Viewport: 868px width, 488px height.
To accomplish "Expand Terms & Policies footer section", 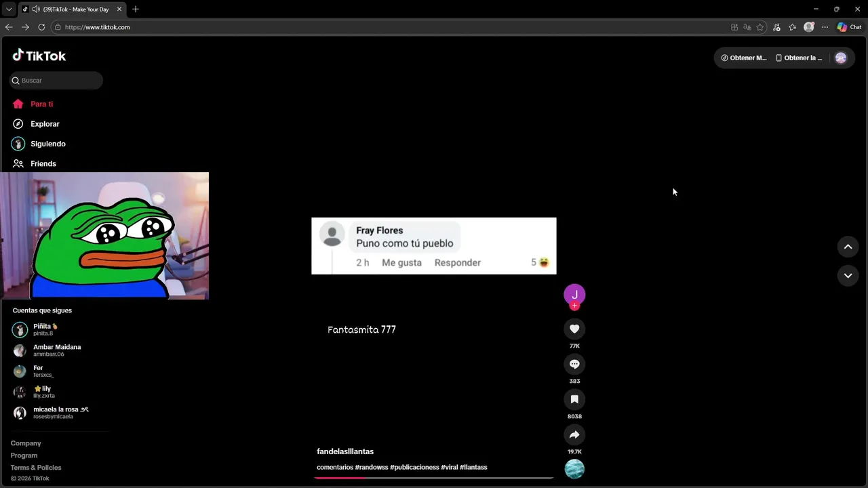I will click(36, 468).
